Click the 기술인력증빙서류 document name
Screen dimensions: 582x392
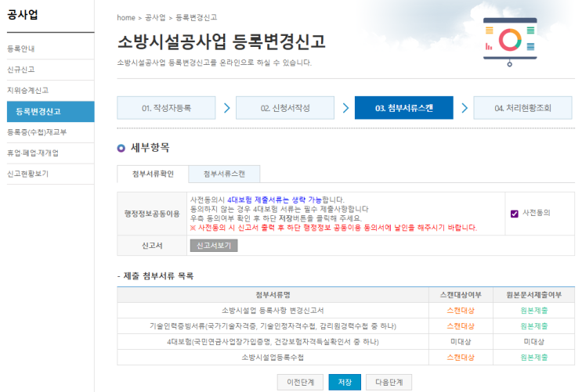tap(273, 326)
